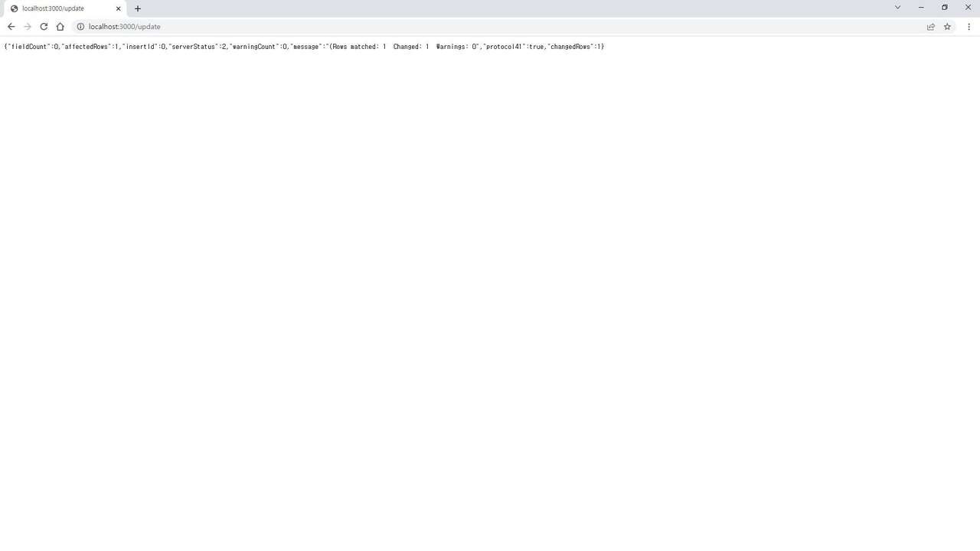The image size is (980, 551).
Task: Click the blank page area below the JSON
Action: pyautogui.click(x=490, y=306)
